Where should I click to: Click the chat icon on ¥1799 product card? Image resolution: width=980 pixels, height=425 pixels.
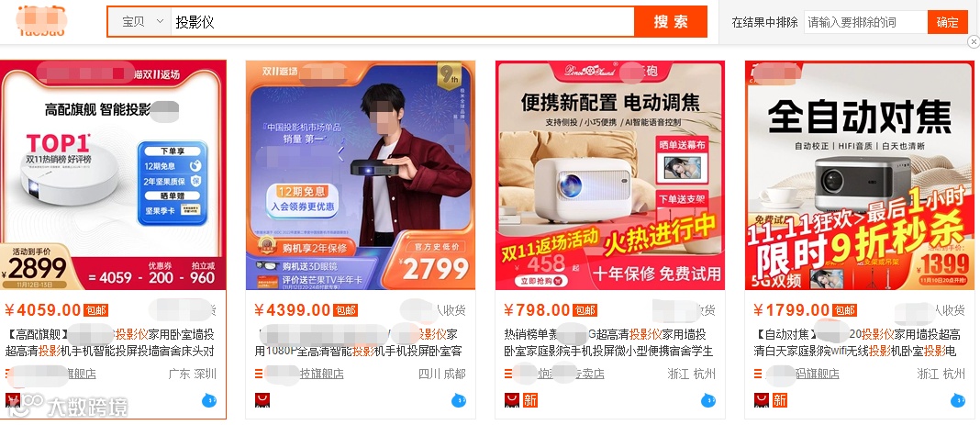(957, 400)
